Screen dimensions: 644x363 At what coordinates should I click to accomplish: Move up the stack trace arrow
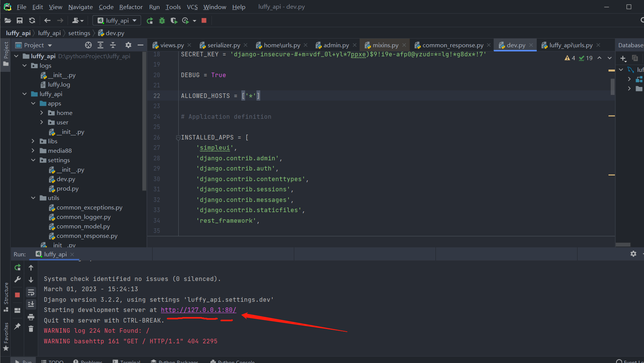31,267
